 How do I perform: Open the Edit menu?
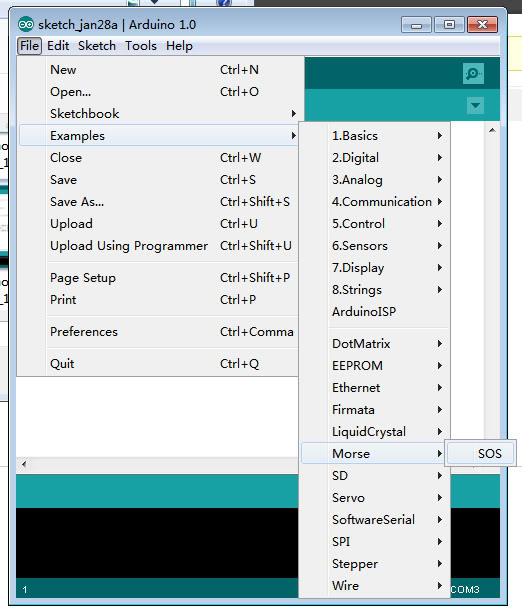(58, 46)
